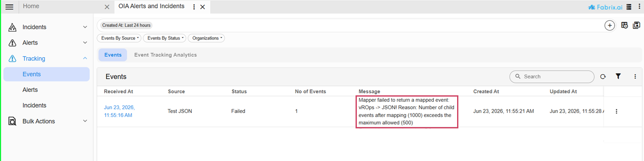Switch to the Home tab
Image resolution: width=644 pixels, height=161 pixels.
(31, 6)
